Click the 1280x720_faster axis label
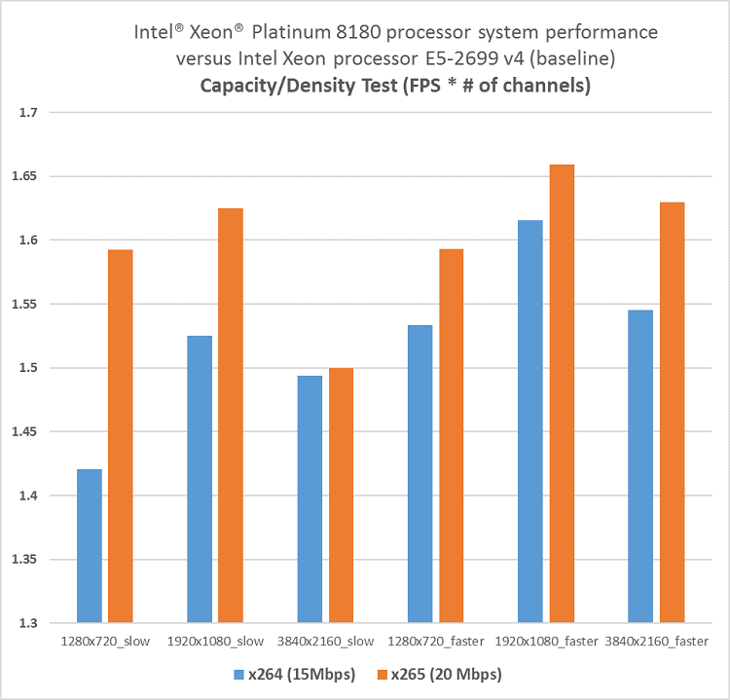 (436, 642)
